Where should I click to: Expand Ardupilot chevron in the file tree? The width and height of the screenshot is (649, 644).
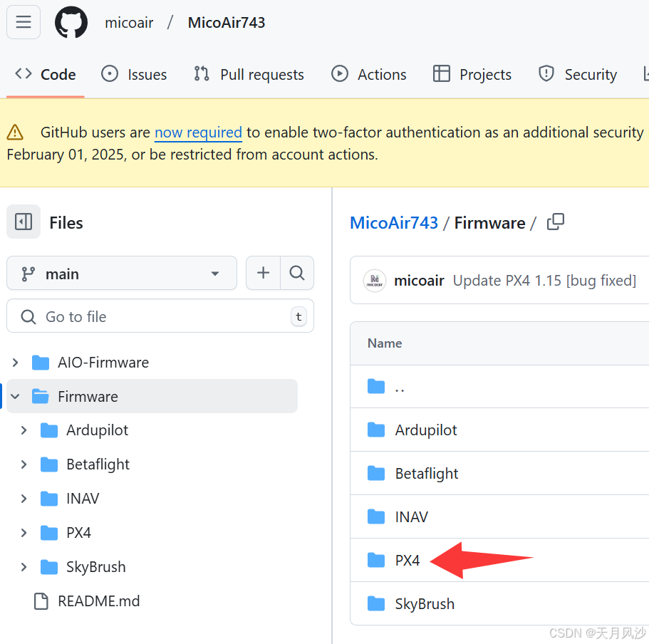coord(24,430)
